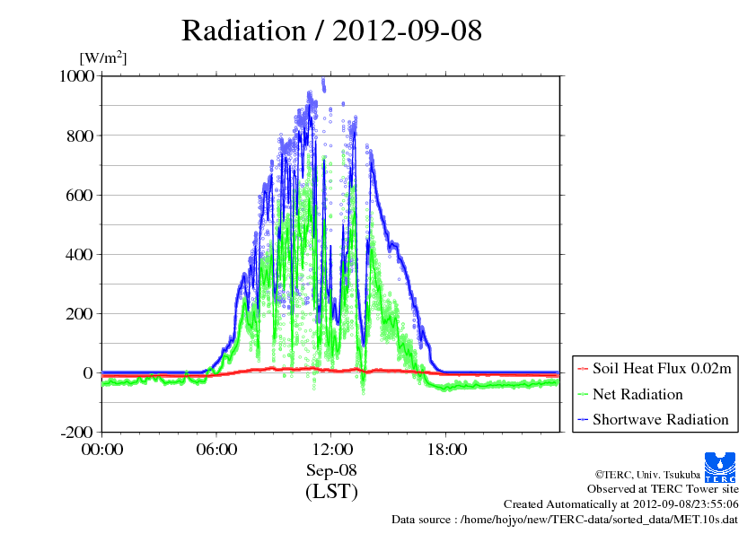Select the 'Net Radiation' legend label
The width and height of the screenshot is (756, 534).
pos(637,394)
